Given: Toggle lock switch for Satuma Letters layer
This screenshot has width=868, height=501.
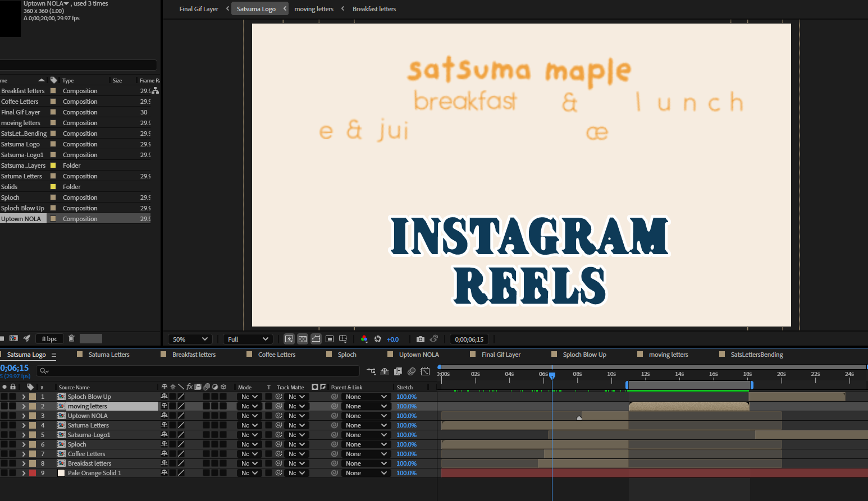Looking at the screenshot, I should tap(13, 425).
